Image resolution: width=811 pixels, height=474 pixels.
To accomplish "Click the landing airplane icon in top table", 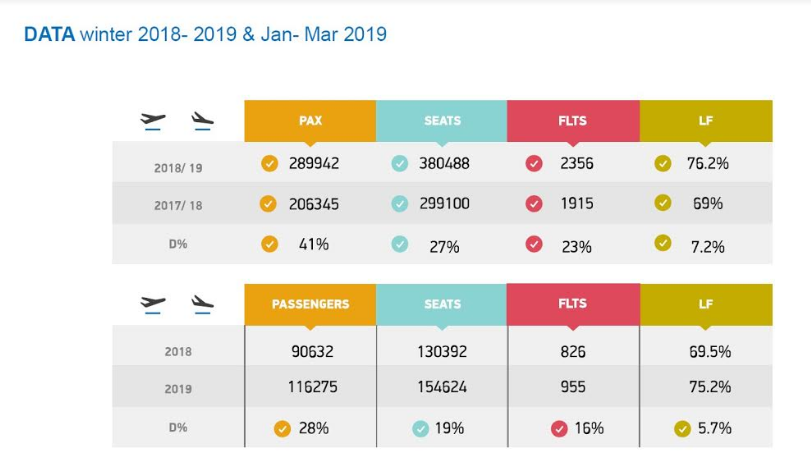I will [202, 121].
